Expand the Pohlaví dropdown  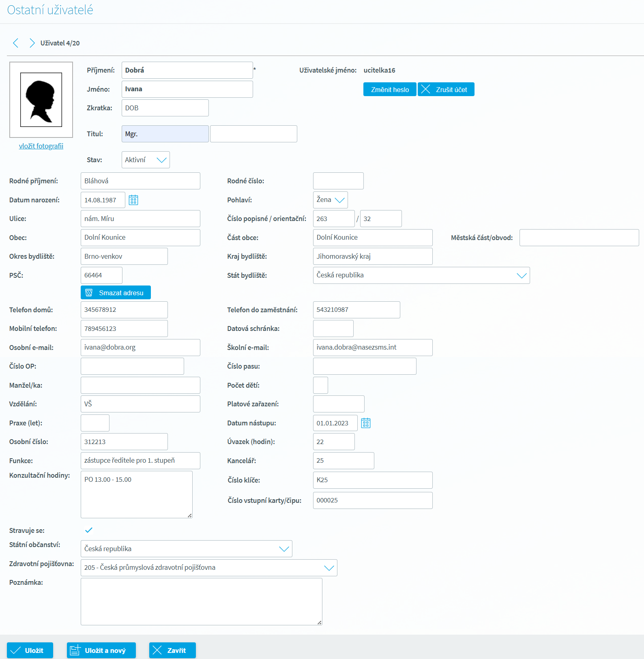point(330,200)
